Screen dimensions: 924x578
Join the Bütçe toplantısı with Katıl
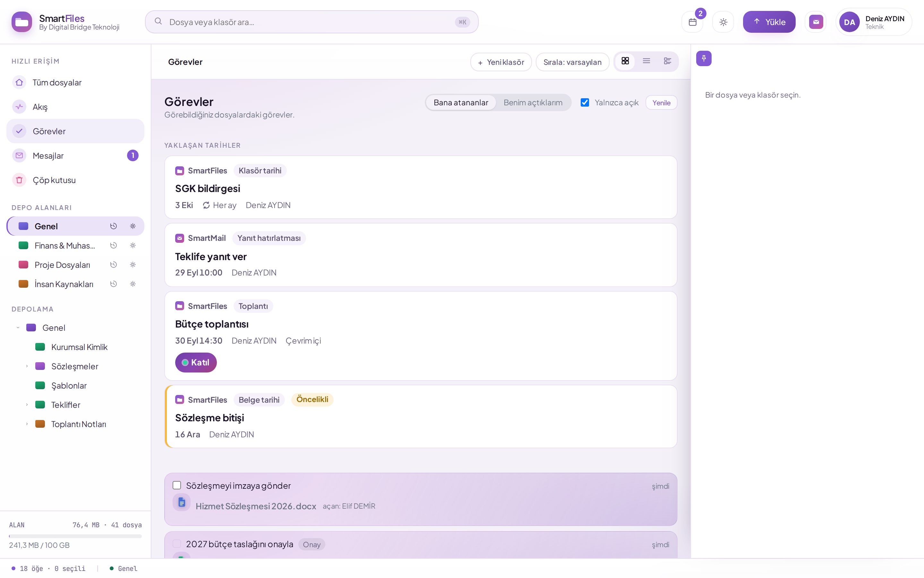click(x=196, y=363)
